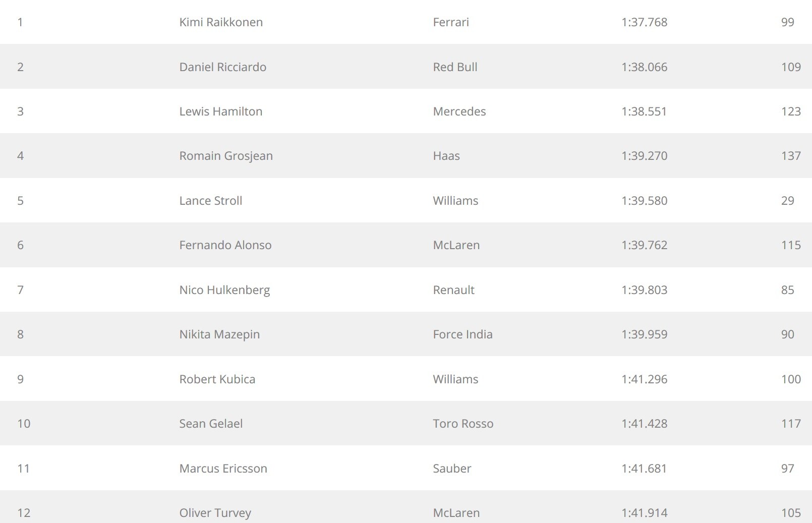This screenshot has height=523, width=812.
Task: Click driver name Kimi Raikkonen
Action: click(221, 22)
